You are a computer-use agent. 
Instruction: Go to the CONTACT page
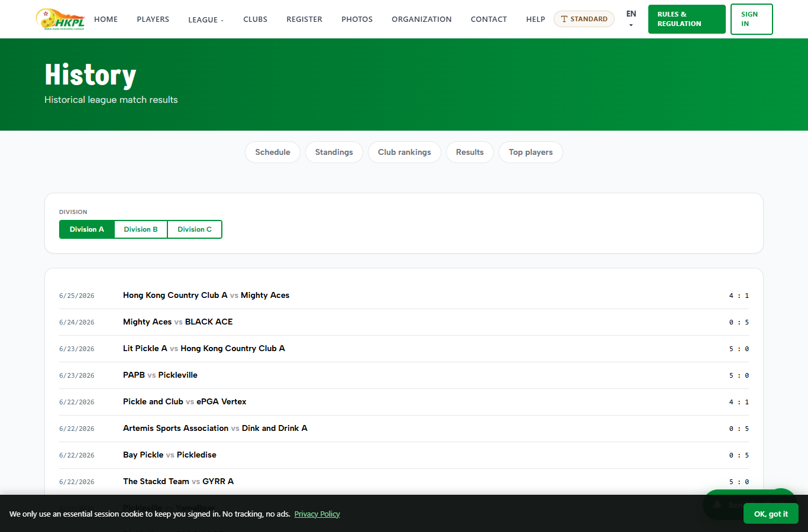[x=489, y=20]
